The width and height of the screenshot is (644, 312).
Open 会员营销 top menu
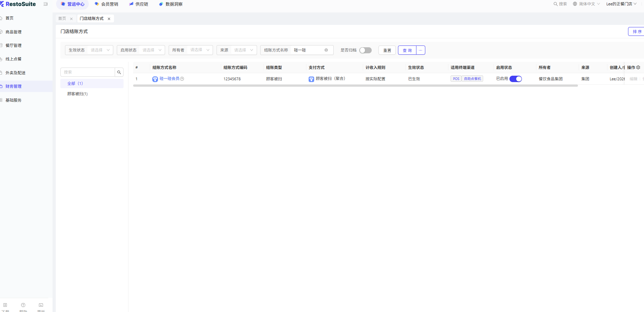[106, 4]
